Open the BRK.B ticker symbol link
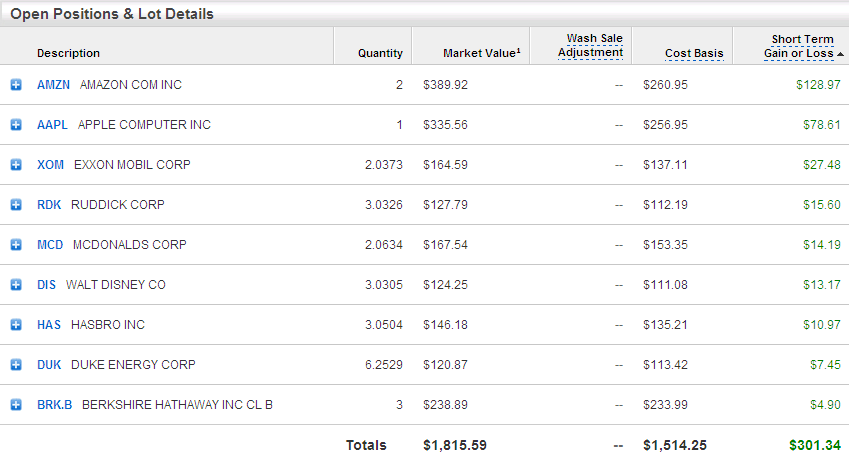Screen dimensions: 849x474 click(54, 405)
